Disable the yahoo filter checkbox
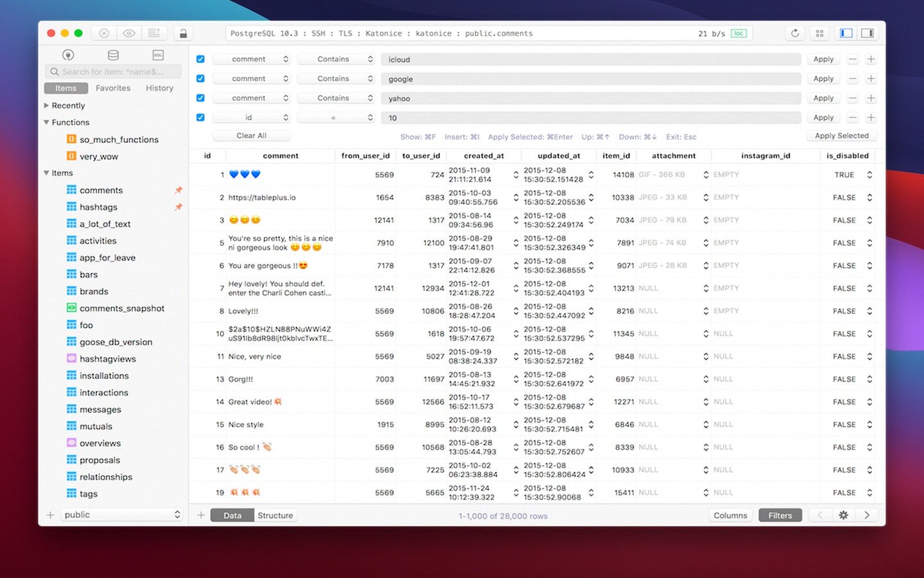This screenshot has width=924, height=578. (x=200, y=98)
